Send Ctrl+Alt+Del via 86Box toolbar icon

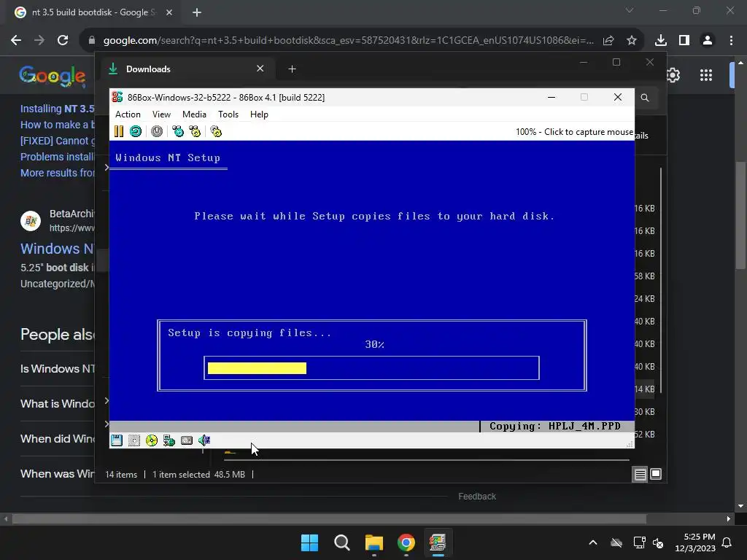[178, 131]
